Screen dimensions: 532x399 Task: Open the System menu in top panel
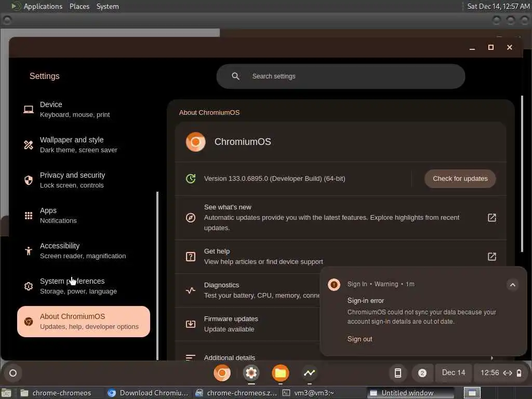tap(108, 6)
